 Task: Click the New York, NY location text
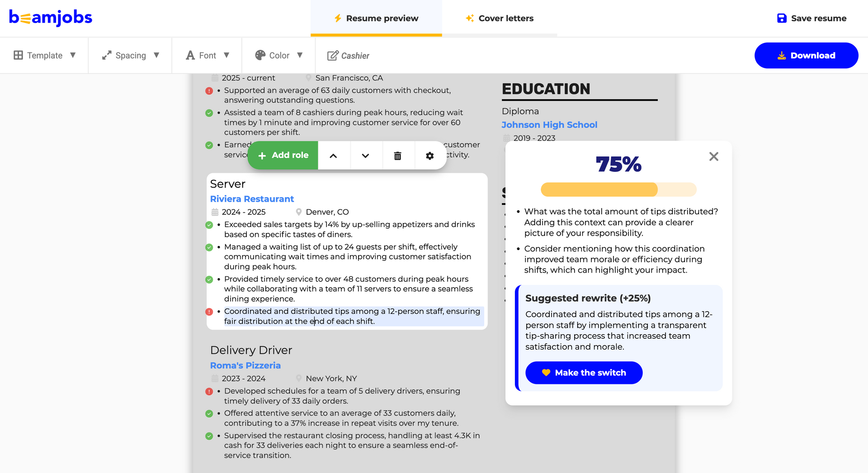point(331,378)
